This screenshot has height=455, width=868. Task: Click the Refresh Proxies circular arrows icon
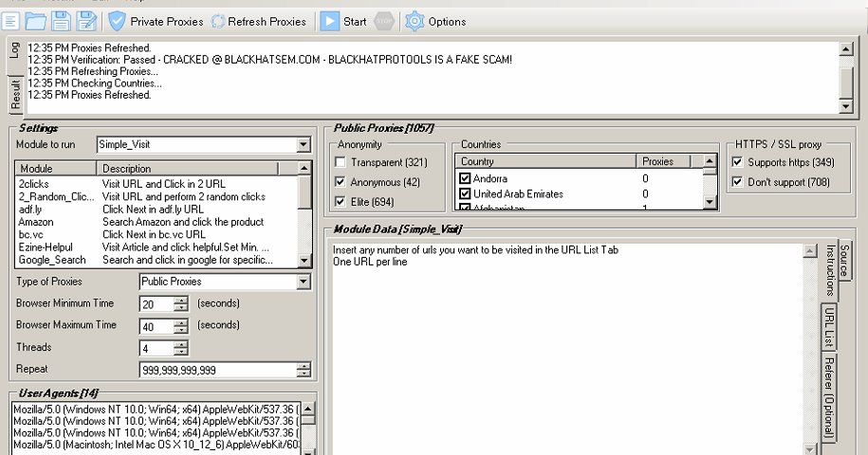(218, 22)
